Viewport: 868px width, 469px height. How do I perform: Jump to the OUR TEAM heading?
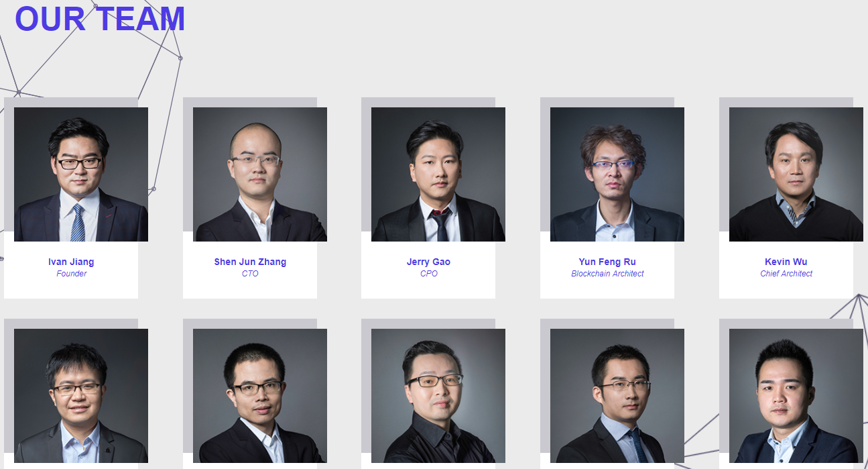[x=100, y=19]
